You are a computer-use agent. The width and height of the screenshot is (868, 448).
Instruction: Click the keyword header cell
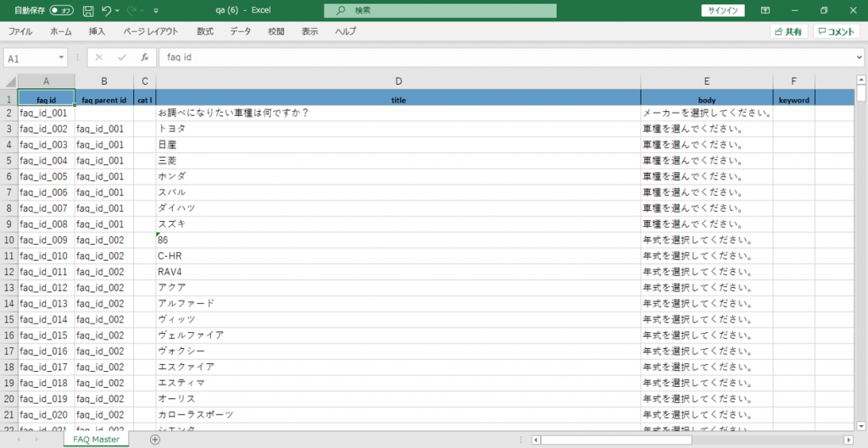pos(793,97)
